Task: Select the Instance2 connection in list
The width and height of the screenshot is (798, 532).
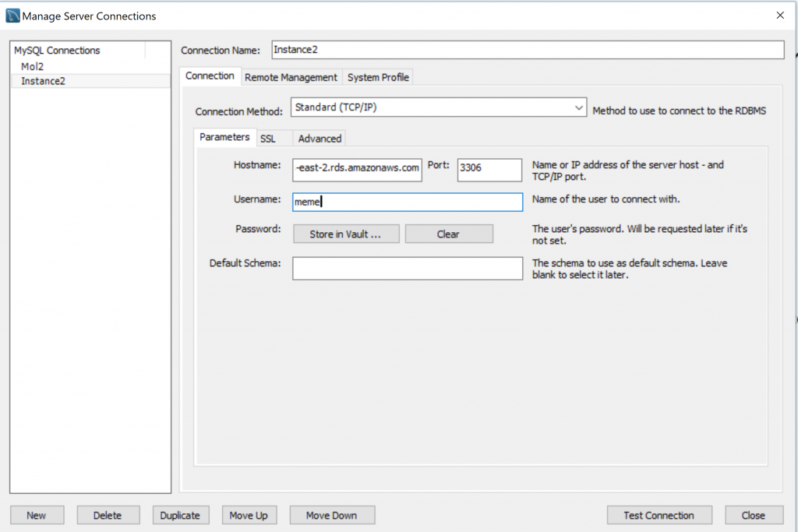Action: tap(90, 81)
